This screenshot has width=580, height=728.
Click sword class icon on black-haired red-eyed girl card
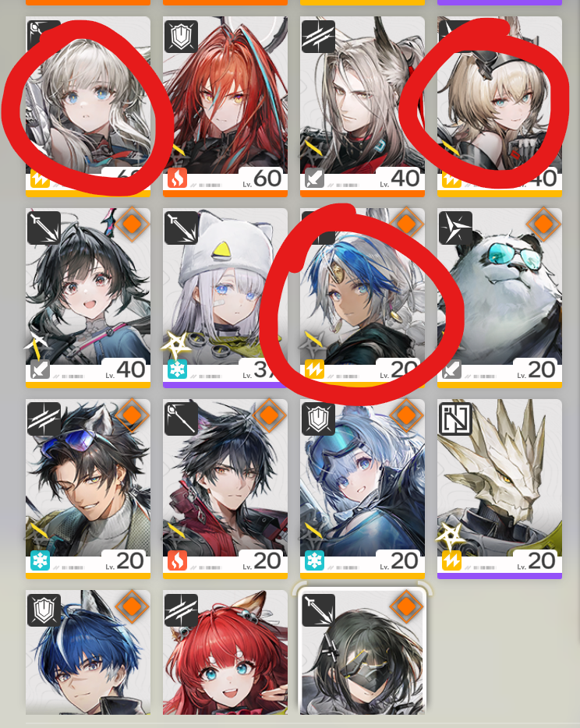click(x=44, y=228)
